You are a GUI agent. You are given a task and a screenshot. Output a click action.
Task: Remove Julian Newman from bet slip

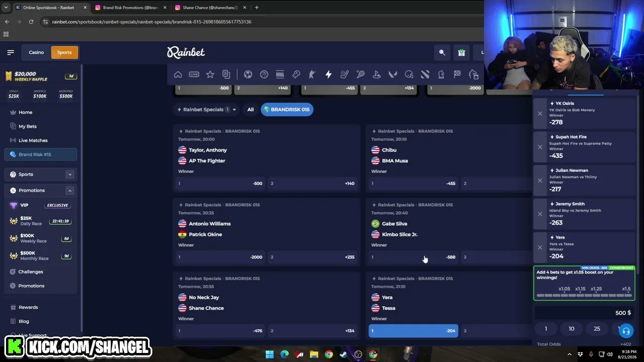pyautogui.click(x=540, y=180)
